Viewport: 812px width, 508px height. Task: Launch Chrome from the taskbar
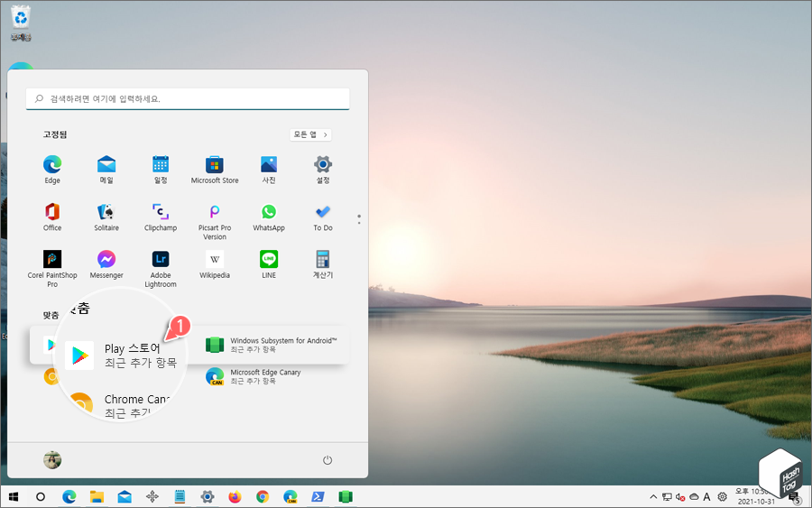click(263, 497)
